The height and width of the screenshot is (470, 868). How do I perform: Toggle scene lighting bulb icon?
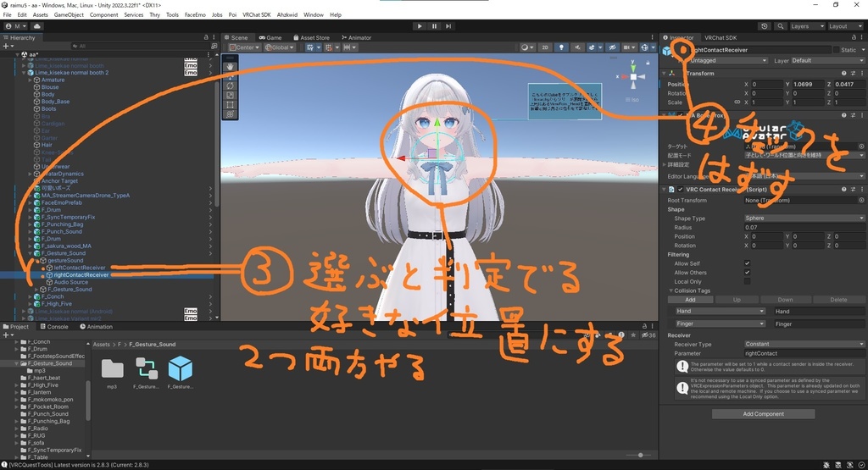click(x=561, y=47)
